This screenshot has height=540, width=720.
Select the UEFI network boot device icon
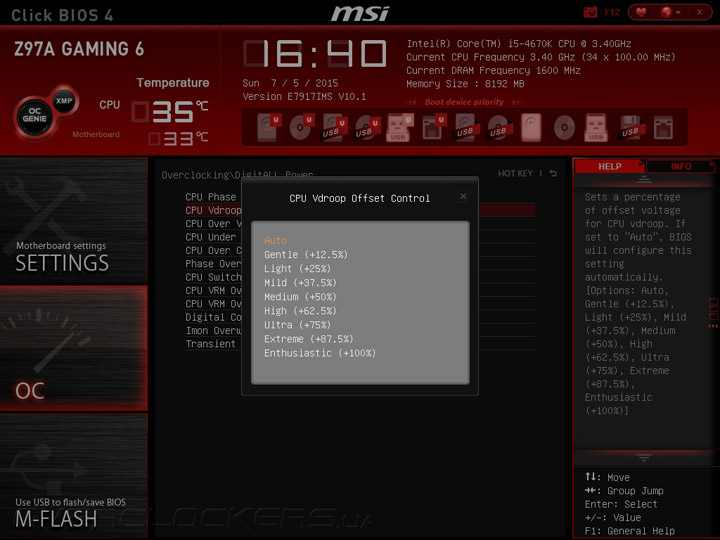tap(433, 127)
